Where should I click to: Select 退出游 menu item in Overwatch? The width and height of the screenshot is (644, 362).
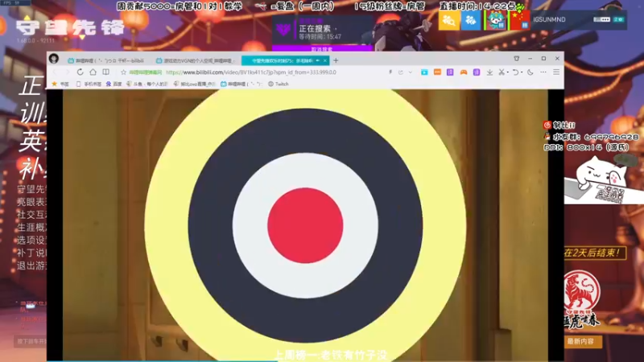(31, 265)
